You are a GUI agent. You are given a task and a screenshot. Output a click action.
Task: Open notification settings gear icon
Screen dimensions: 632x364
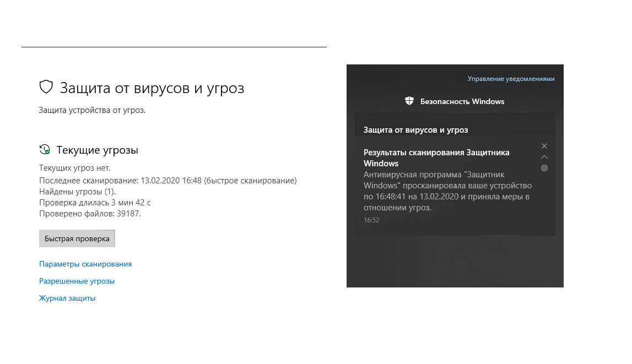[544, 169]
